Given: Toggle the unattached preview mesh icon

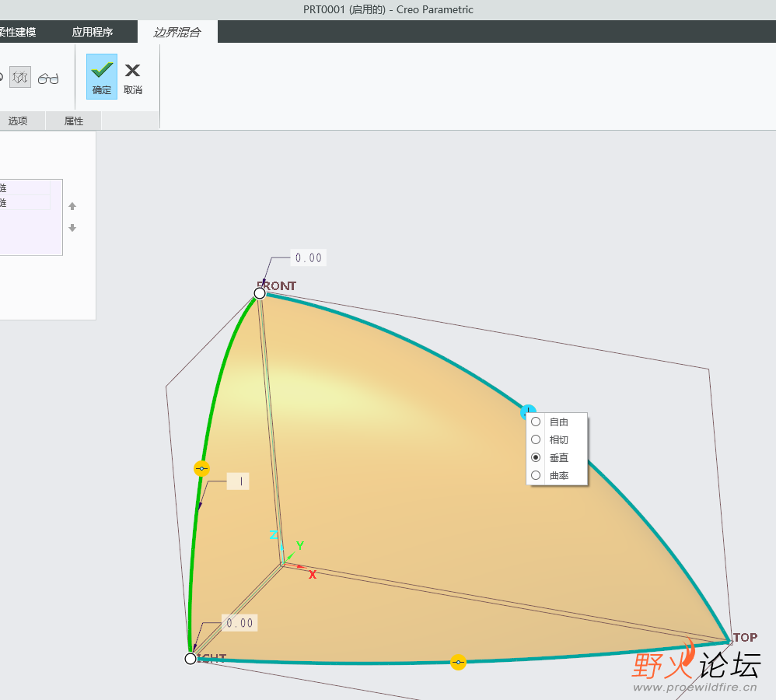Looking at the screenshot, I should pyautogui.click(x=20, y=77).
